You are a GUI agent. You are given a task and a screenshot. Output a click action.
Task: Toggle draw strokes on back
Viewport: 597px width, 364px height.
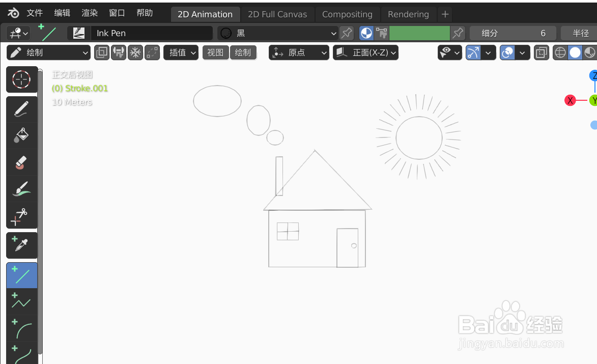[102, 52]
